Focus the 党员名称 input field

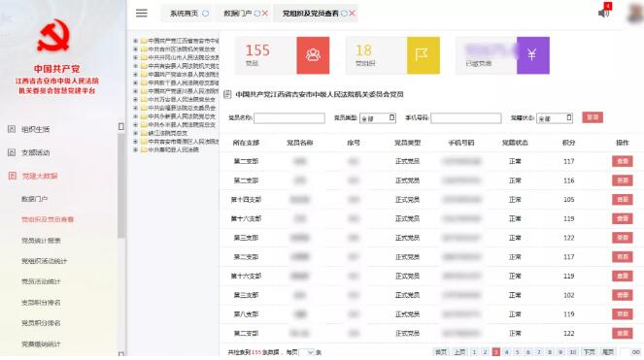pos(289,118)
